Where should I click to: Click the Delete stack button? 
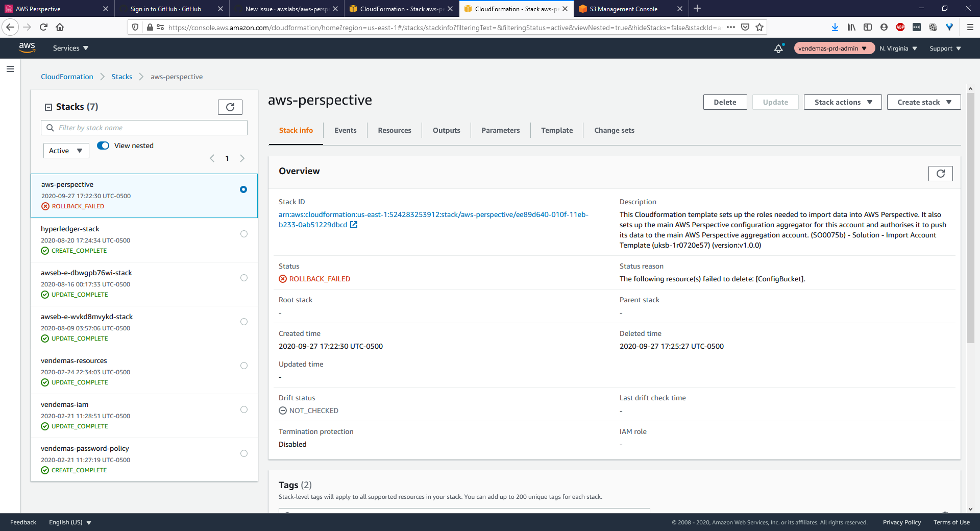pyautogui.click(x=725, y=102)
